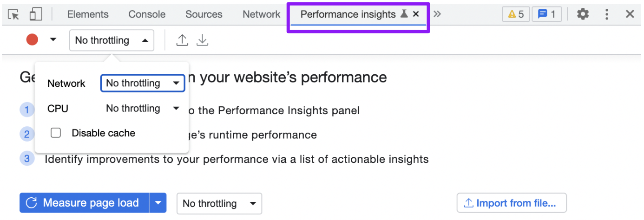Switch to the Elements tab

click(88, 14)
